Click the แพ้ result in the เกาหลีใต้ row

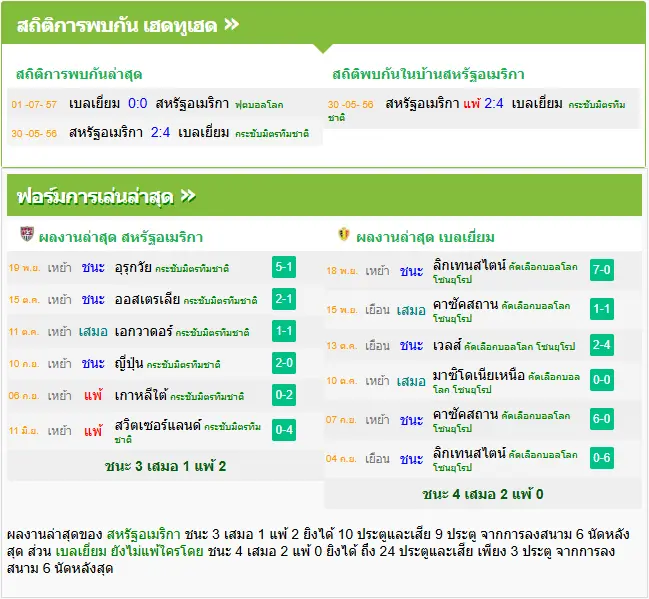[x=93, y=396]
